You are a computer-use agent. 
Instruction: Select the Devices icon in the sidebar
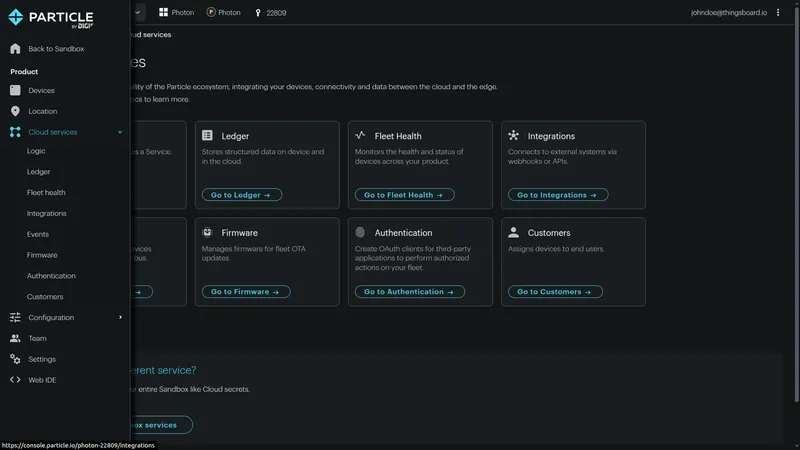point(15,90)
